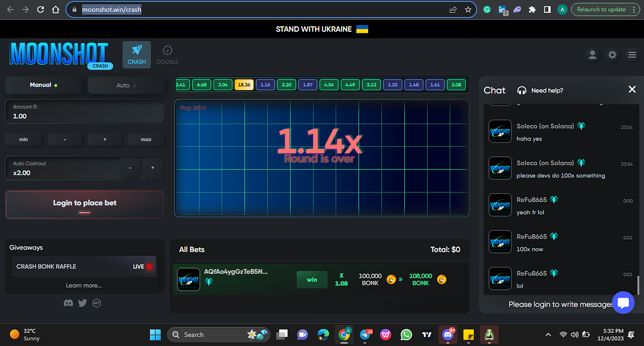Open the CRASH BONK RAFFLE giveaway
Viewport: 644px width, 346px height.
click(x=84, y=266)
